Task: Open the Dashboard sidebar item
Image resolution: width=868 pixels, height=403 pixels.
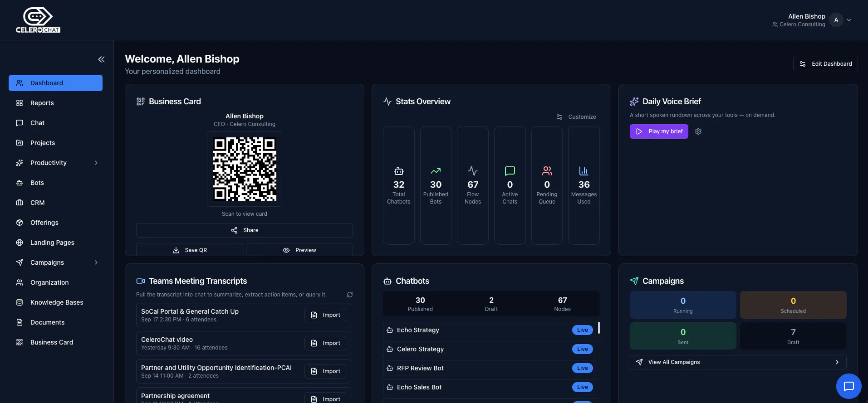Action: point(55,83)
